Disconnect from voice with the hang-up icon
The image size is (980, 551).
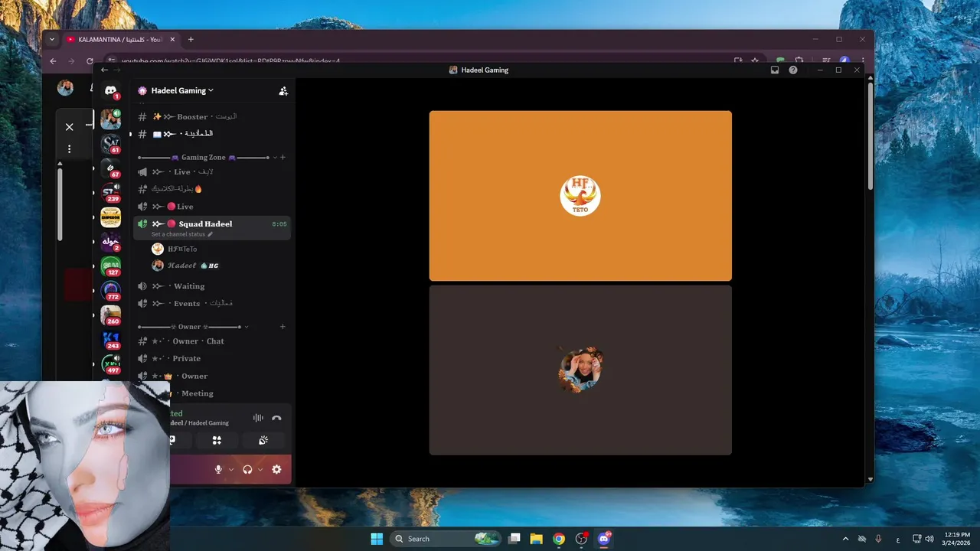click(276, 418)
